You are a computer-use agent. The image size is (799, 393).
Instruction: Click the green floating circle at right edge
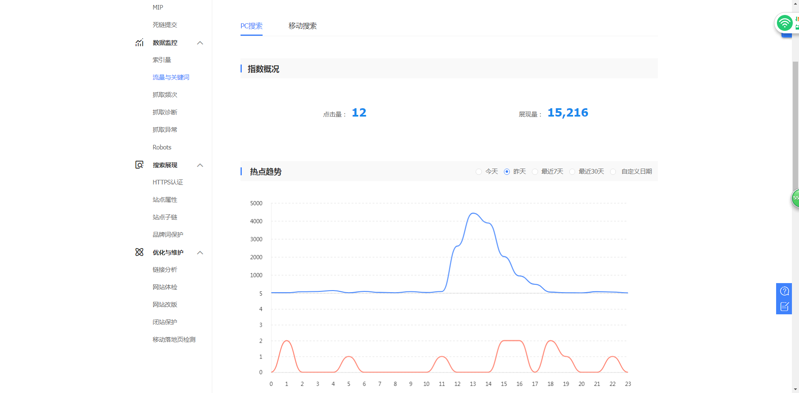[795, 198]
